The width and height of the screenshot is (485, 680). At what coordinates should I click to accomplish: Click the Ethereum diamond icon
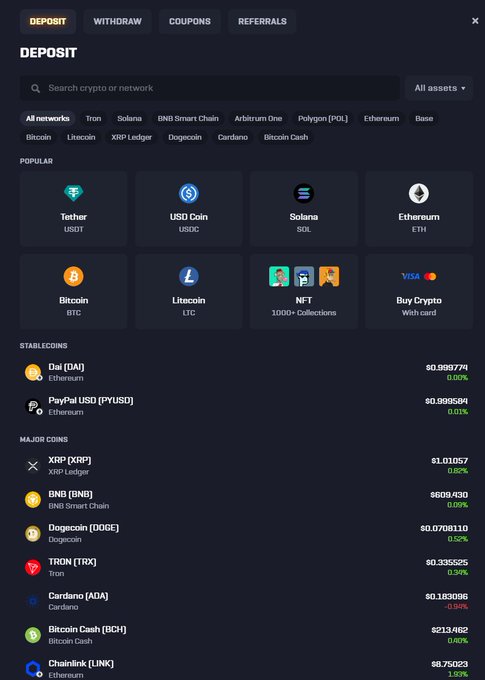(419, 193)
